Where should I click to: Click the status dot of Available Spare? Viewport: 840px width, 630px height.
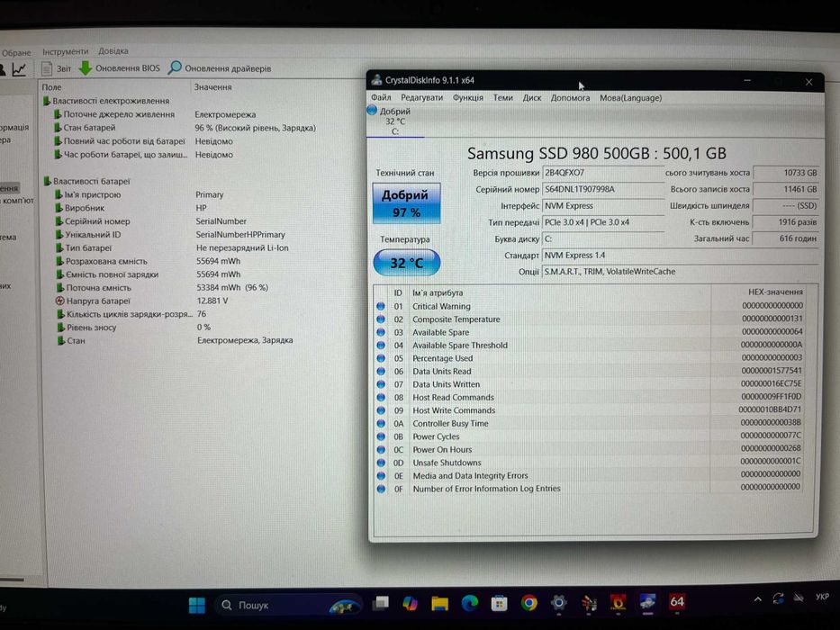tap(380, 332)
